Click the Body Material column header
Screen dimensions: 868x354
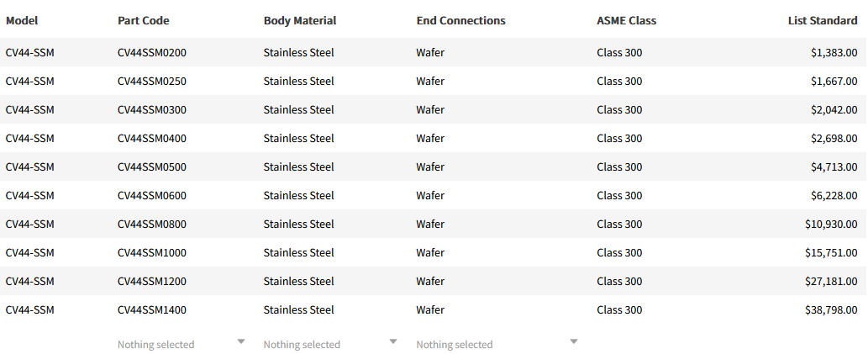300,20
